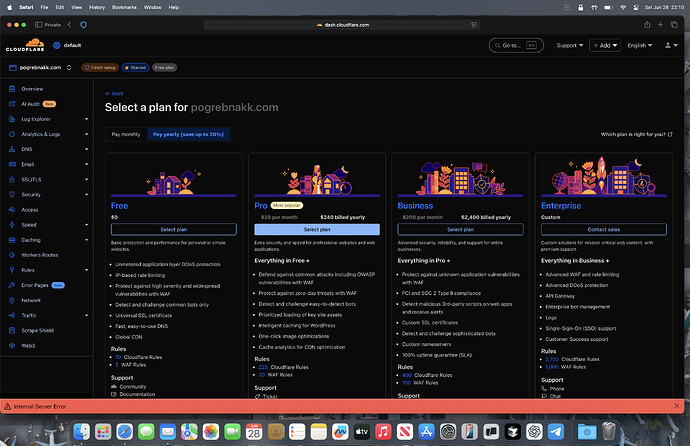
Task: Click the Finish setup badge
Action: tap(100, 68)
